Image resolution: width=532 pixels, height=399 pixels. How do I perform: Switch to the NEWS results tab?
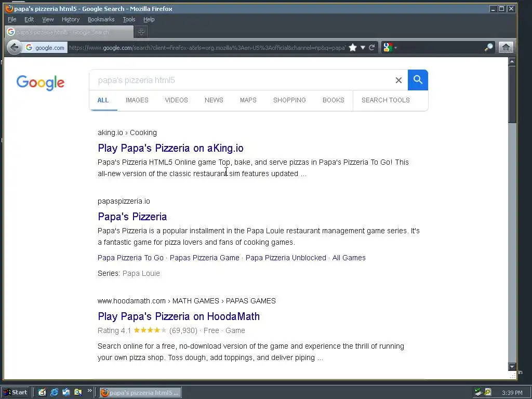pyautogui.click(x=214, y=100)
